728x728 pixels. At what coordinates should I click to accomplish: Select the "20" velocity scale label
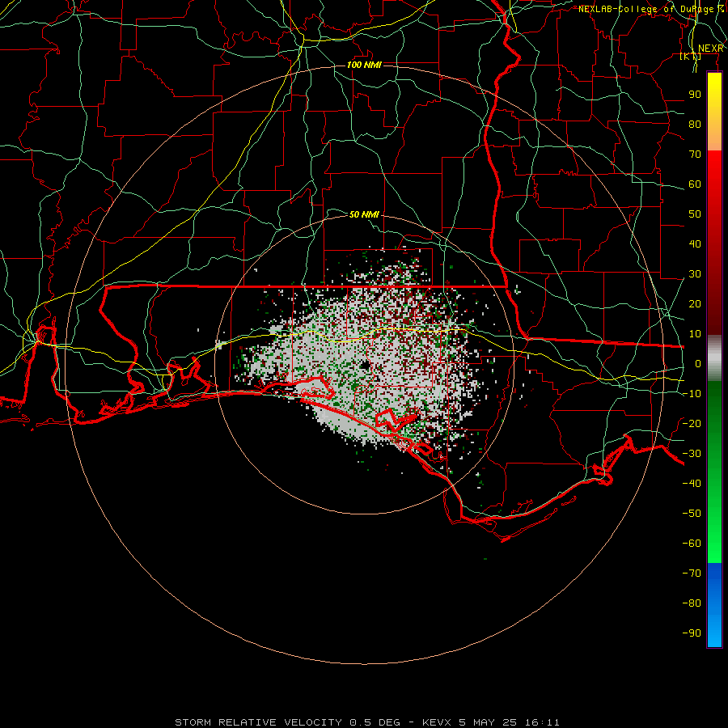coord(695,303)
